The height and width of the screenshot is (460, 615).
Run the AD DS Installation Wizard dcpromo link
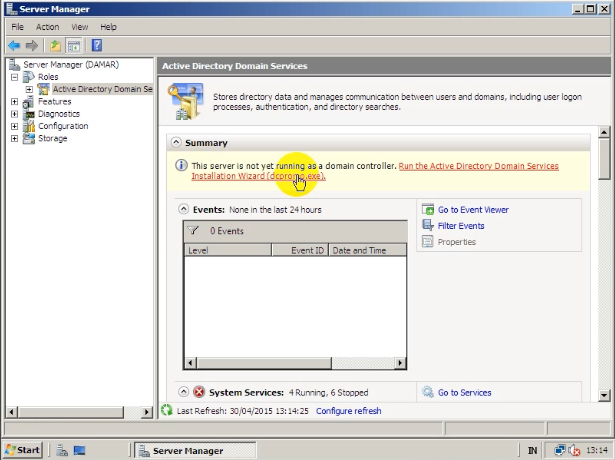(x=479, y=166)
